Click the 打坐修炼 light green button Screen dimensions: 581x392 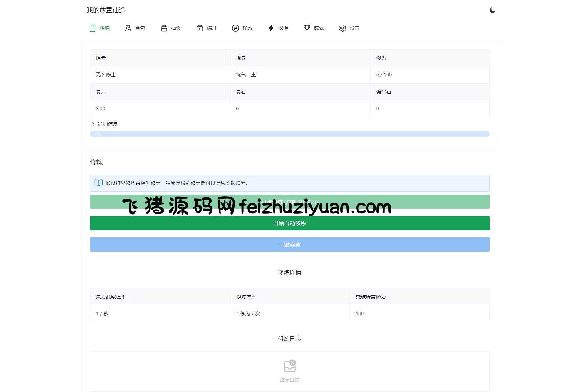[290, 202]
